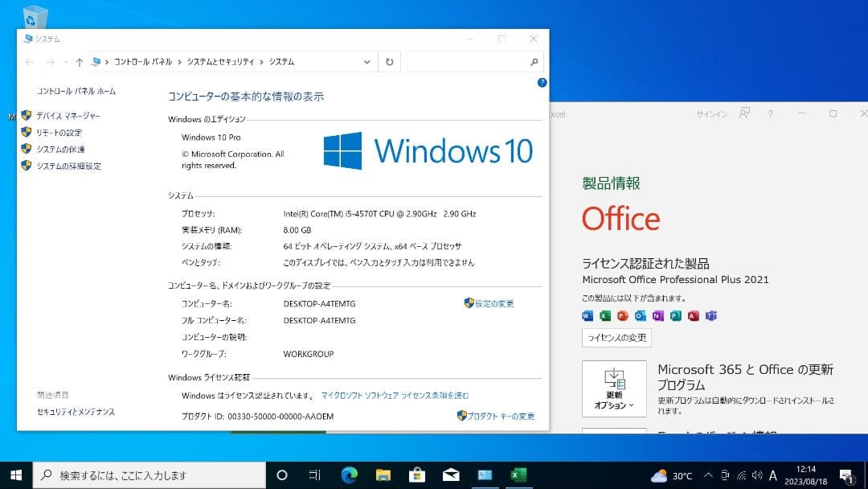Viewport: 868px width, 489px height.
Task: Click the account person icon in Excel
Action: (744, 113)
